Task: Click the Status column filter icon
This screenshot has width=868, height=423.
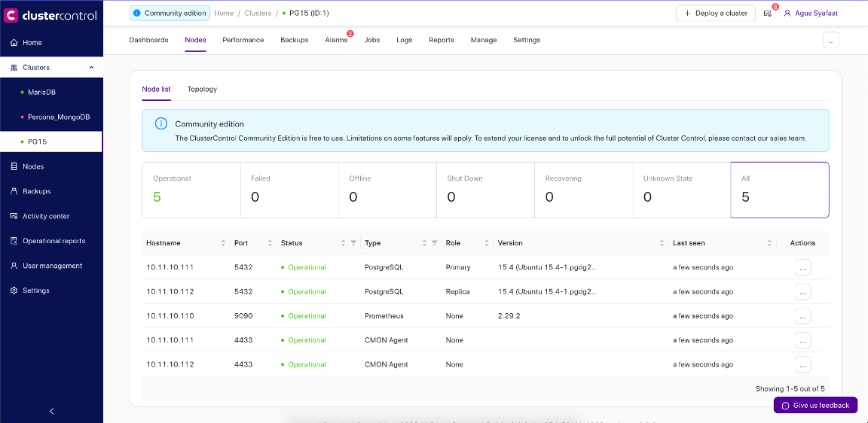Action: point(353,243)
